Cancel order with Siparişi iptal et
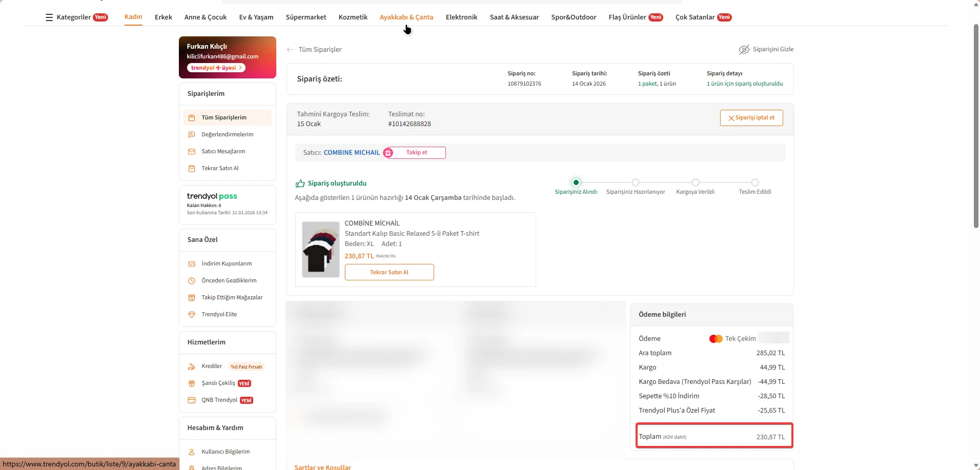980x470 pixels. click(751, 118)
